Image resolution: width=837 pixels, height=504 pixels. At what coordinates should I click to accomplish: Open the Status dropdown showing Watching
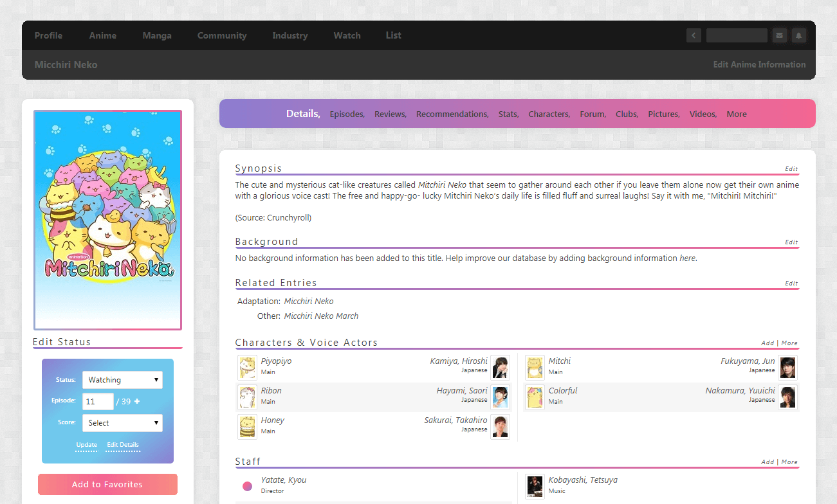pyautogui.click(x=122, y=379)
